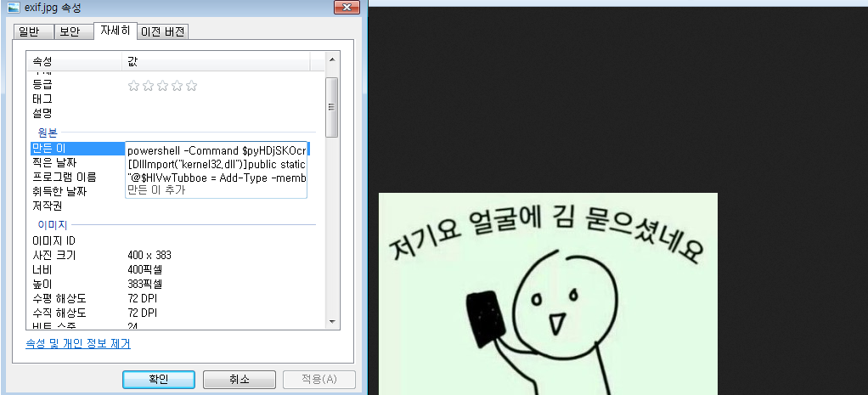Click the 원본 section heading

point(47,133)
